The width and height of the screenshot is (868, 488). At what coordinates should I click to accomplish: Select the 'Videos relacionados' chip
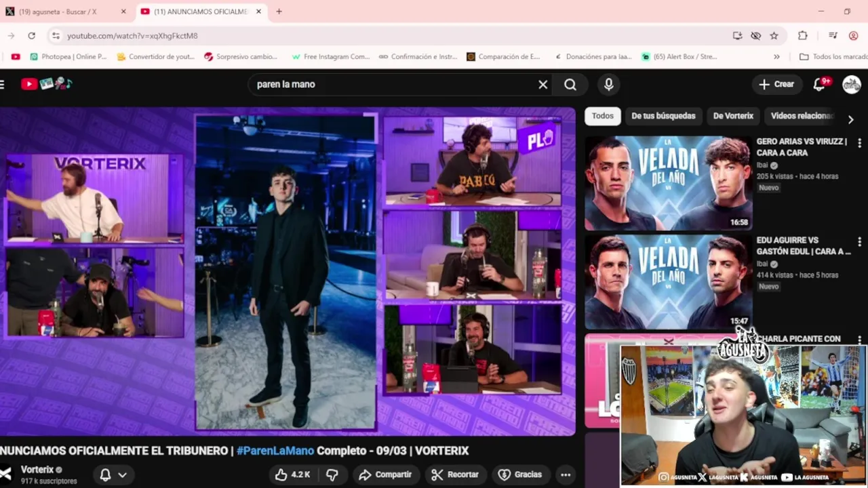click(x=802, y=116)
